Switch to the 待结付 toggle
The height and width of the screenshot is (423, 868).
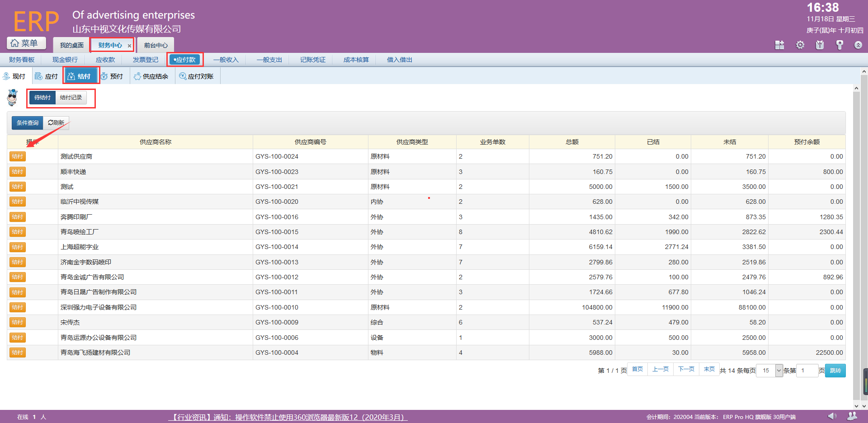[x=42, y=98]
